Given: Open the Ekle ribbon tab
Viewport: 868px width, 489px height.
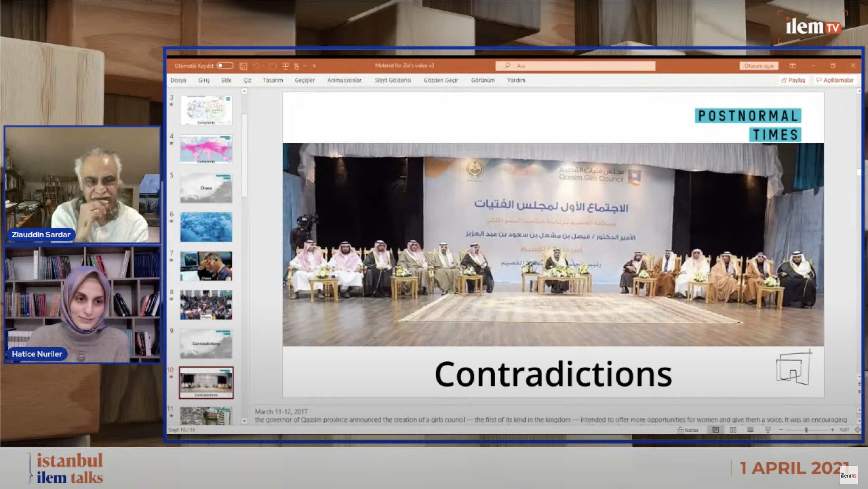Looking at the screenshot, I should coord(226,80).
